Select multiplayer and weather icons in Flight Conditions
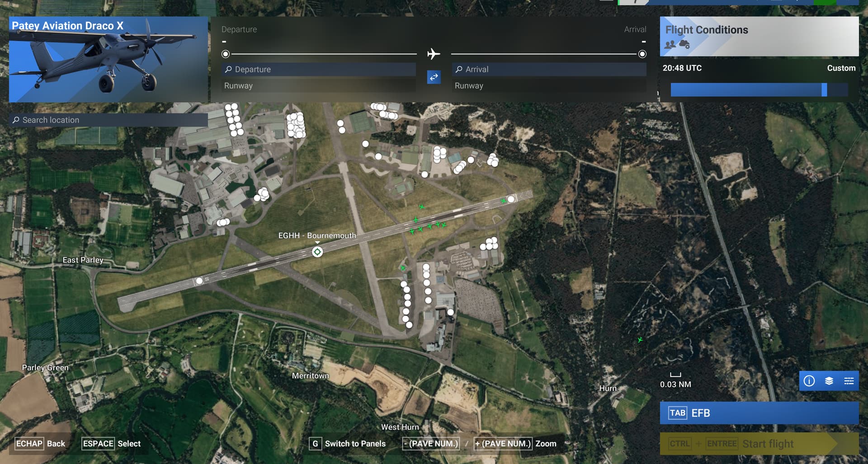 677,44
